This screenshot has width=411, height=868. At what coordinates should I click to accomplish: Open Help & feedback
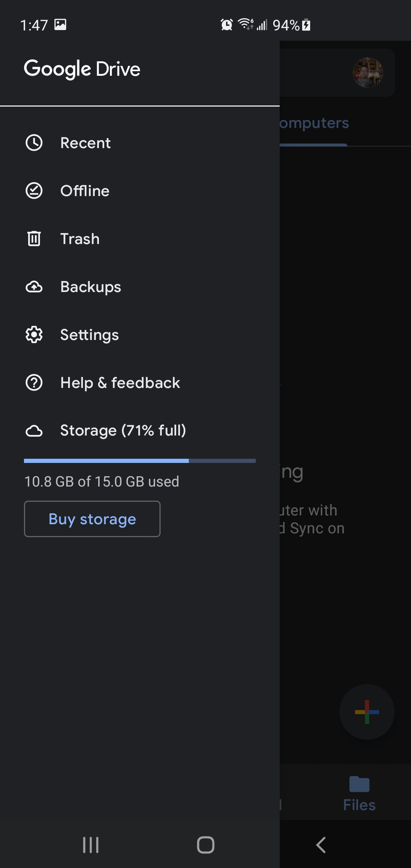coord(120,383)
